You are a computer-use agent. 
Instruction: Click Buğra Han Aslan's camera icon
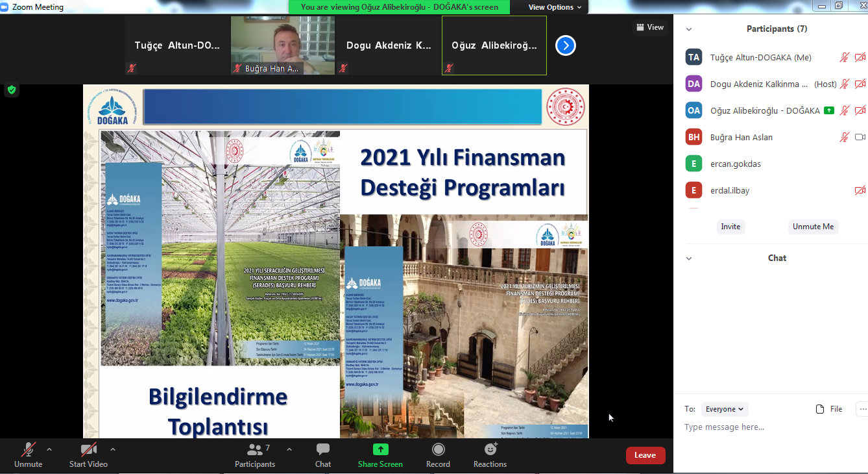click(x=860, y=137)
